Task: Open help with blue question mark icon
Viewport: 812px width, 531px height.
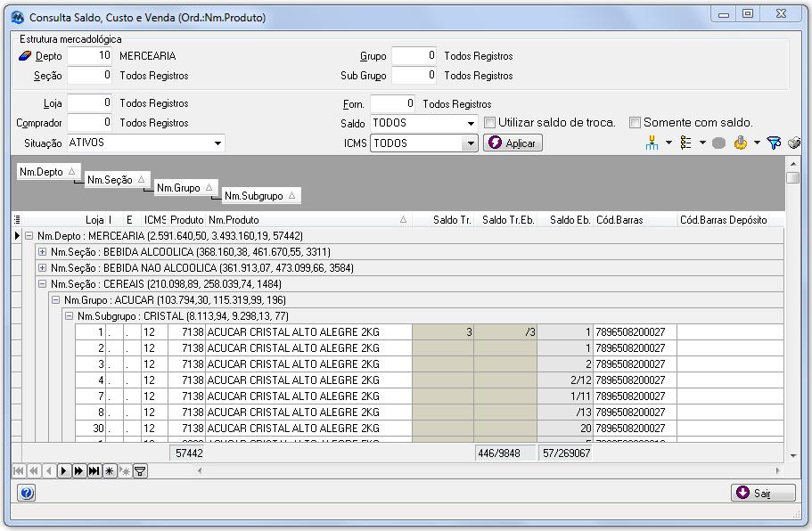Action: pyautogui.click(x=27, y=493)
